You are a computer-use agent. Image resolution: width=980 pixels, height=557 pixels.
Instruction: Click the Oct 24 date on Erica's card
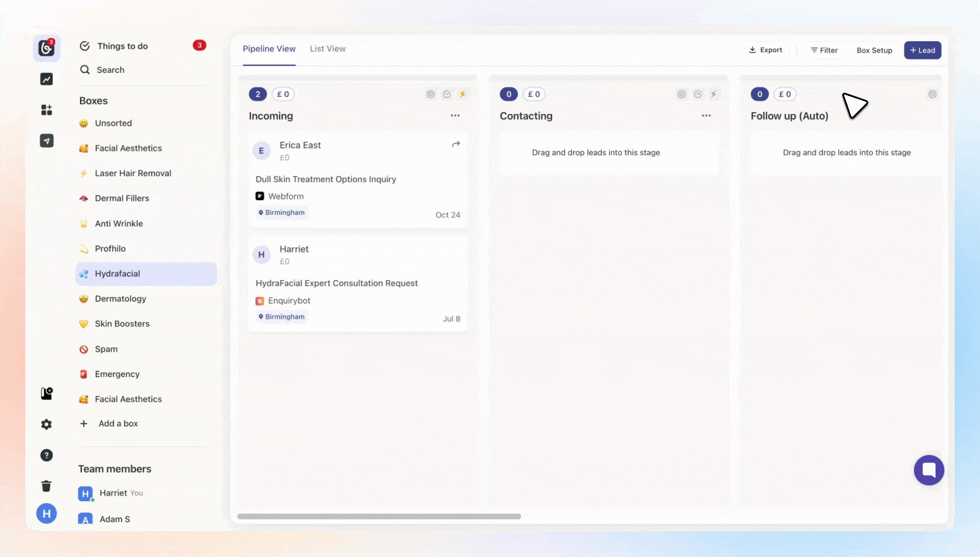(448, 215)
